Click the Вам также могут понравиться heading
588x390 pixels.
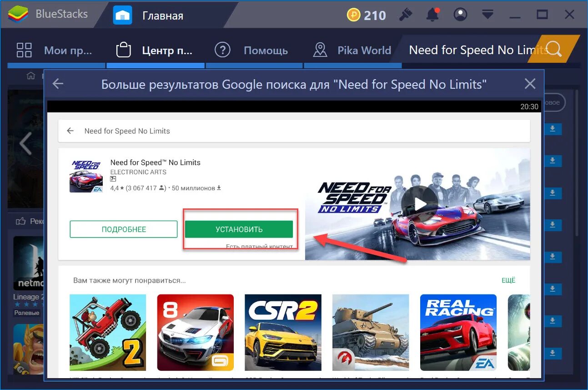click(x=130, y=280)
